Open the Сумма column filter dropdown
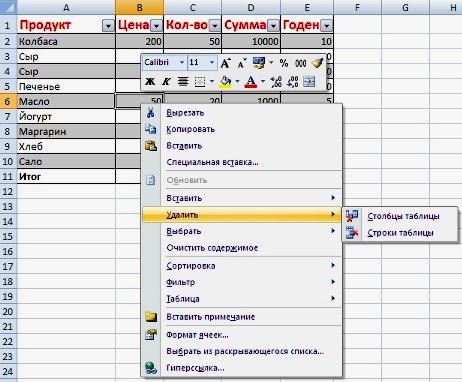 click(273, 25)
